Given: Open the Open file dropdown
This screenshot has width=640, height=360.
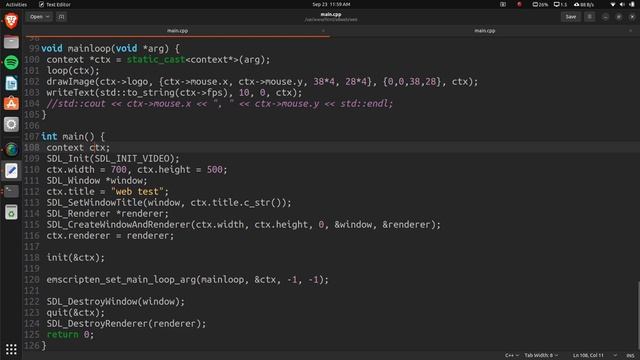Looking at the screenshot, I should pos(40,17).
